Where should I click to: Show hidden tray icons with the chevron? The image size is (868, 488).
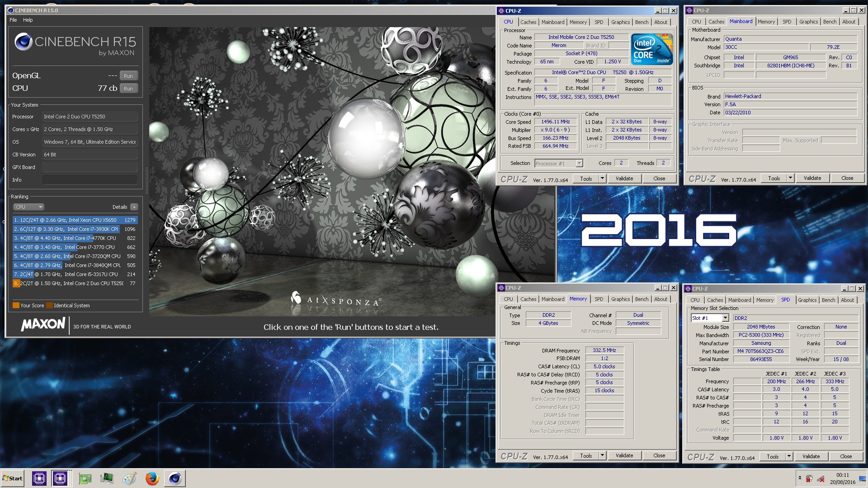tap(800, 478)
